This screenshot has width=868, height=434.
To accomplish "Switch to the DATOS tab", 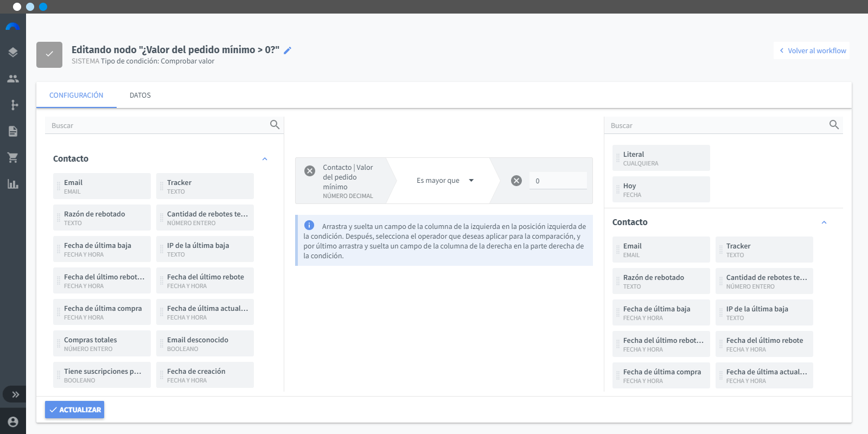I will coord(140,95).
